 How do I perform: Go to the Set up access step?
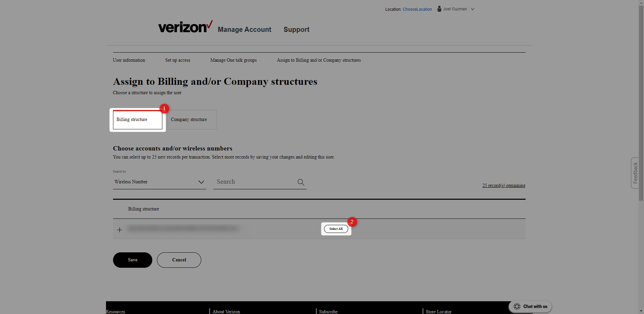pyautogui.click(x=177, y=60)
